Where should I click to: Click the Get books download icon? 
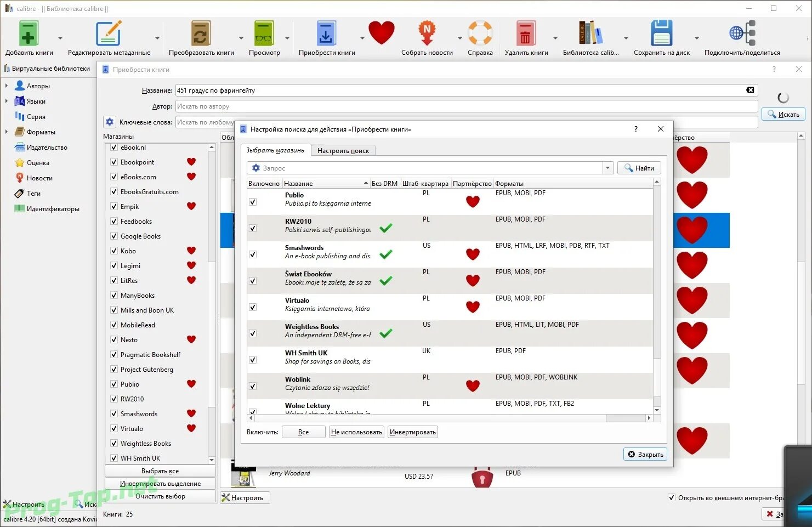point(326,33)
